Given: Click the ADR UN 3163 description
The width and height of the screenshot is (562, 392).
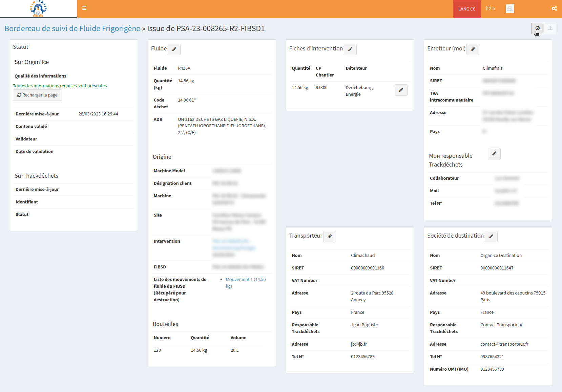Looking at the screenshot, I should (222, 126).
